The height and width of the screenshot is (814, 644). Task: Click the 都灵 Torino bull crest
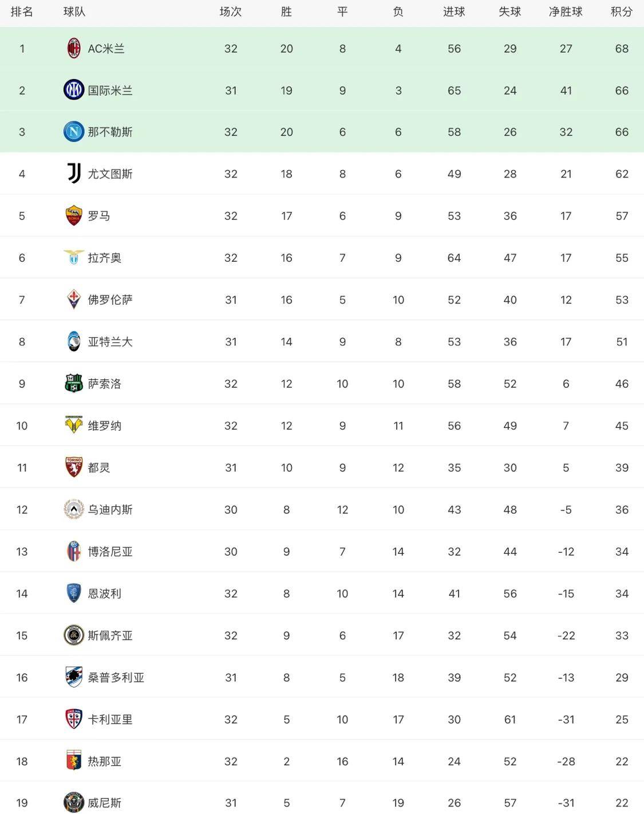coord(74,467)
